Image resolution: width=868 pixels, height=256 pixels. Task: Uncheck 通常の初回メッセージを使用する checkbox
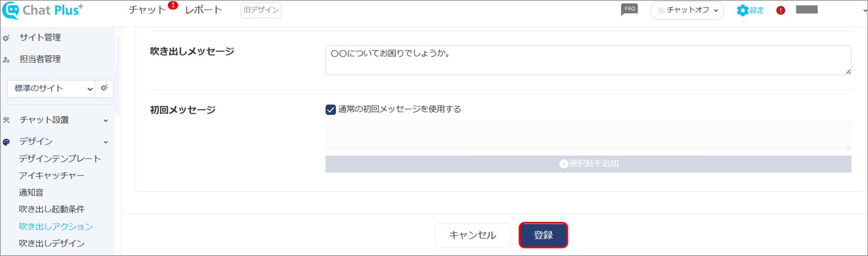[331, 109]
